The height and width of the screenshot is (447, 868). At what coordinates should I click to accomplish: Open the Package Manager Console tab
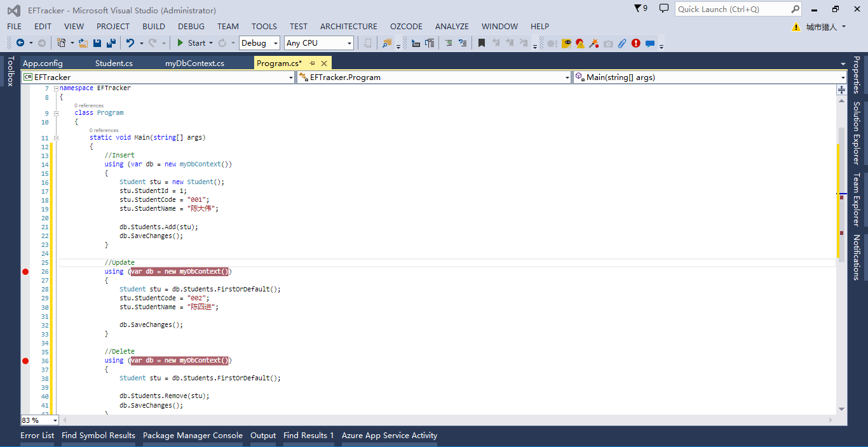(193, 436)
